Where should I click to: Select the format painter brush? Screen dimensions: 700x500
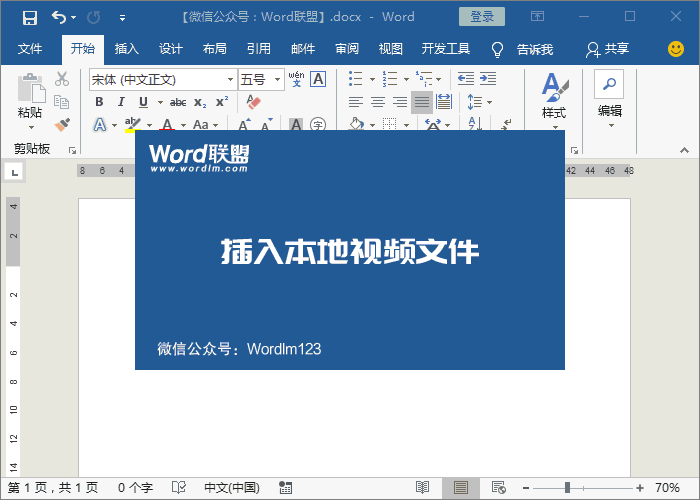click(62, 124)
